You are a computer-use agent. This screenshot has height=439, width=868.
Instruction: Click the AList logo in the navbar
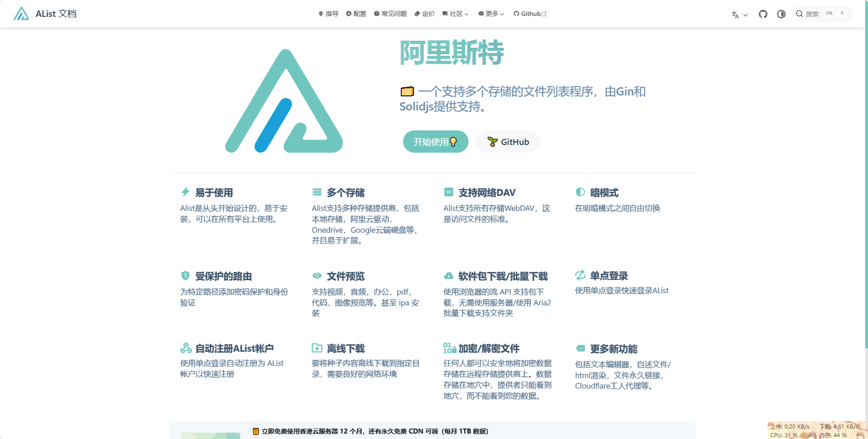[x=21, y=14]
